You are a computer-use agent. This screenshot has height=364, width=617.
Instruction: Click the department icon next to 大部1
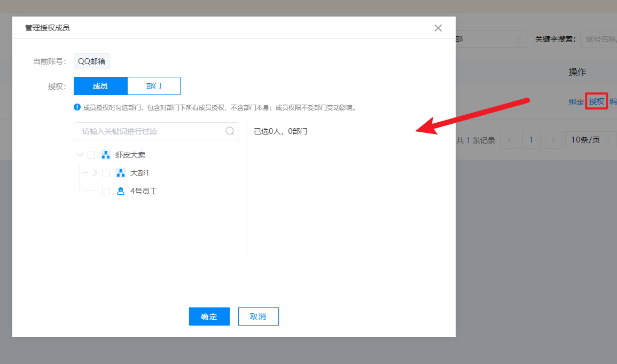(121, 173)
